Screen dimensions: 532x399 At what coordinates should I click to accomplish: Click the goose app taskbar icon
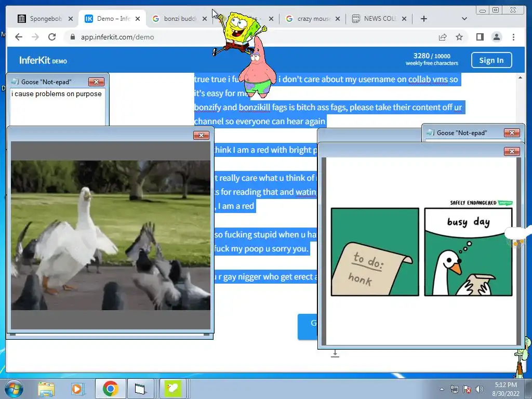click(x=173, y=389)
